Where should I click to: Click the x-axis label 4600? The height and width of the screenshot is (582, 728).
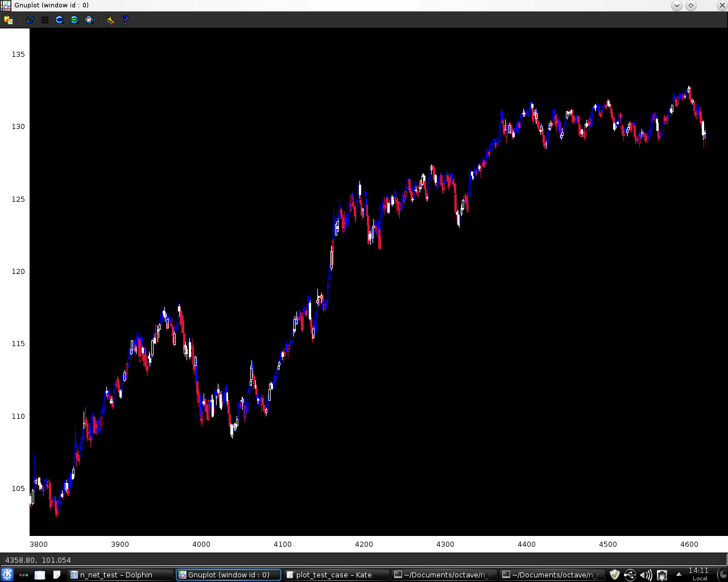tap(689, 544)
